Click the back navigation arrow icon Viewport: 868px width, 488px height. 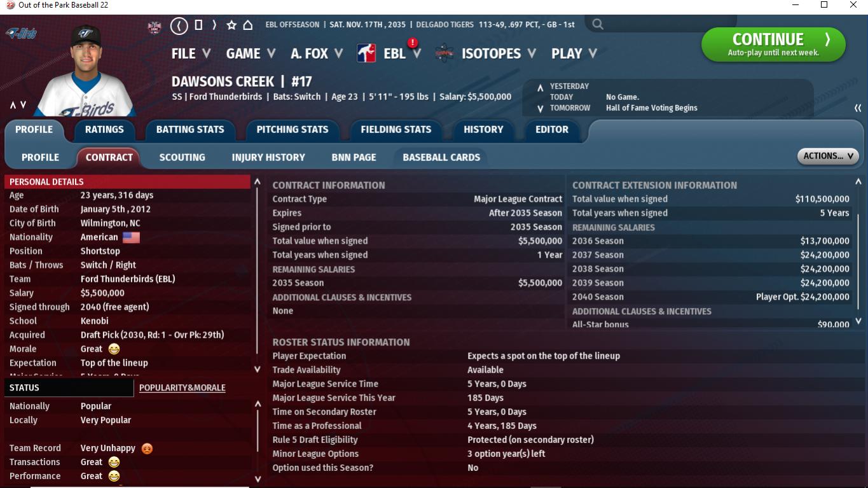point(179,25)
